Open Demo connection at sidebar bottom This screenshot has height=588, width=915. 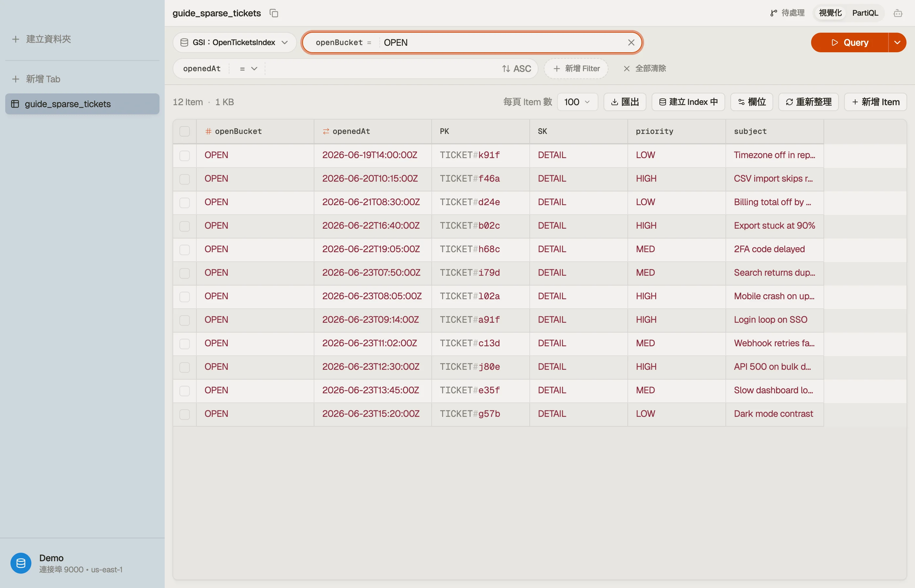(82, 563)
